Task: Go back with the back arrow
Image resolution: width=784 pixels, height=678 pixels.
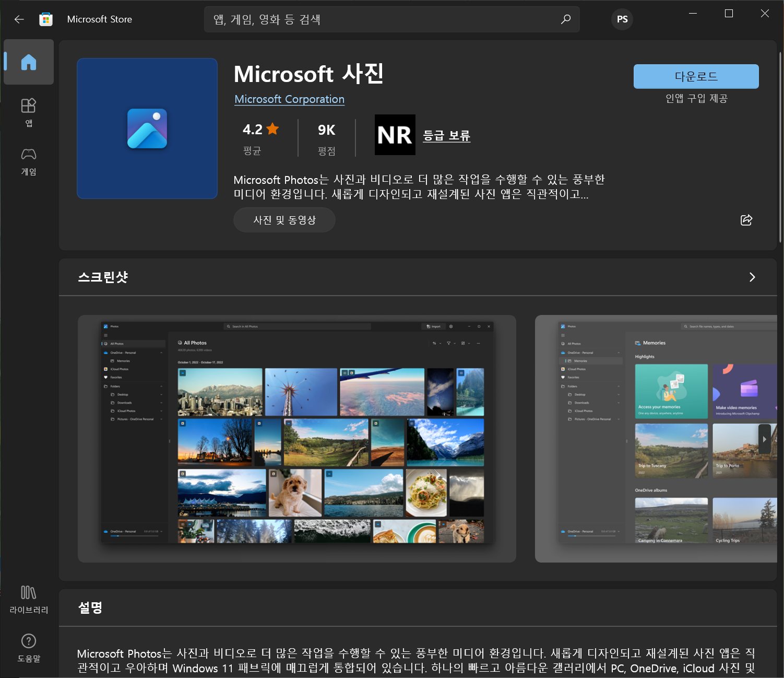Action: [x=19, y=19]
